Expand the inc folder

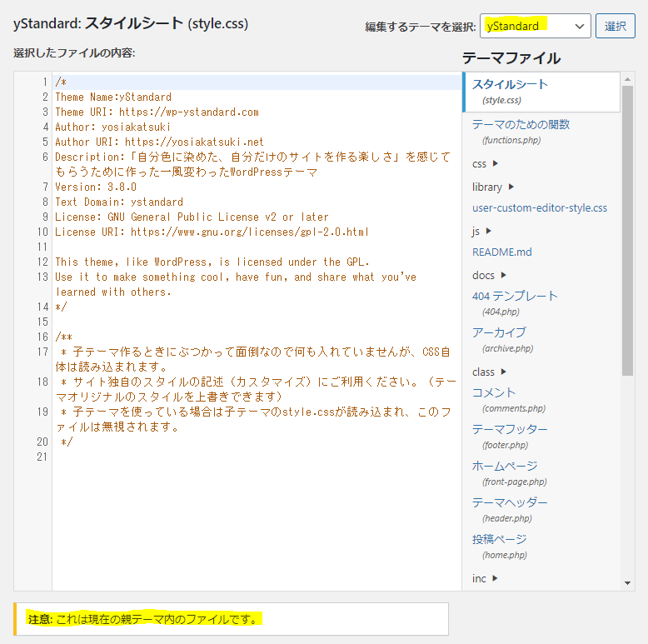(485, 578)
